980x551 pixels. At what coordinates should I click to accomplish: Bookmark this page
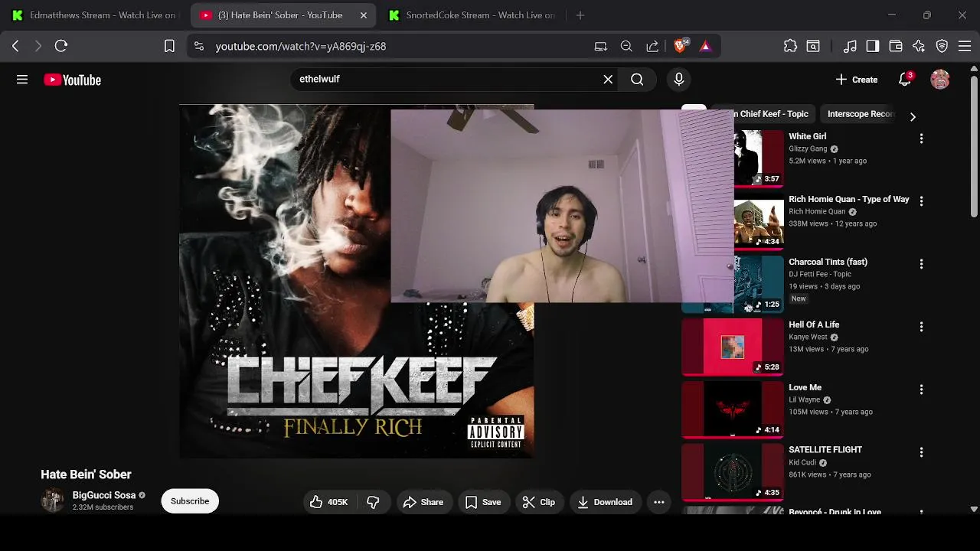coord(169,46)
